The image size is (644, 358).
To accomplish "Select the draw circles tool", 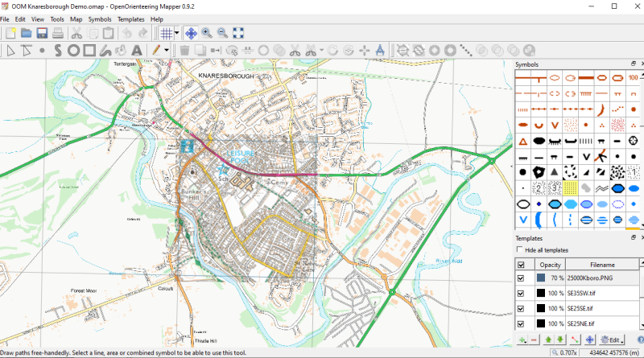I will (73, 51).
